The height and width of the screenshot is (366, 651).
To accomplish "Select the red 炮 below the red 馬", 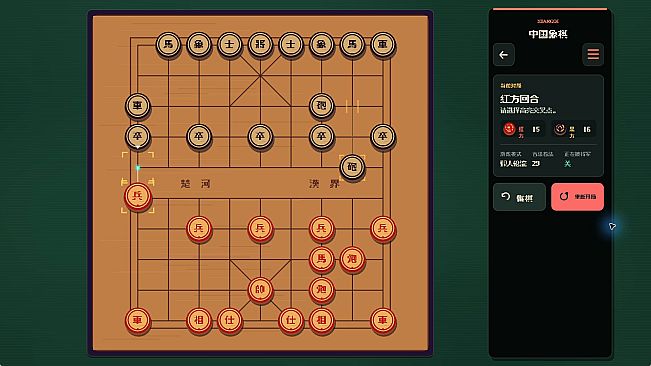I will click(321, 290).
